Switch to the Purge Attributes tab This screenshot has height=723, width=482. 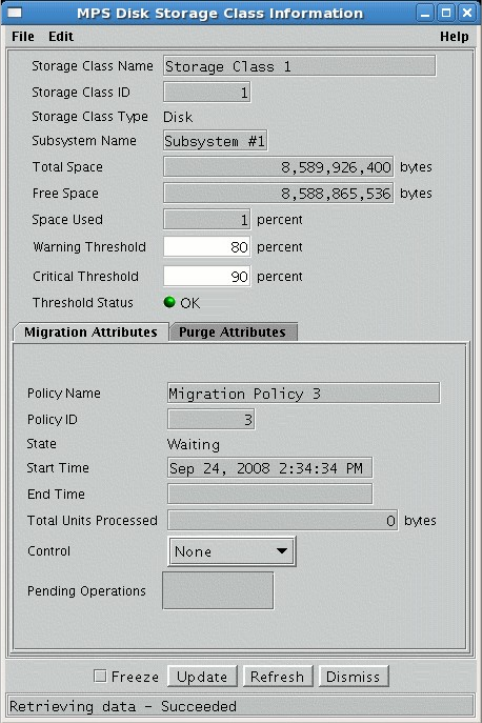233,332
